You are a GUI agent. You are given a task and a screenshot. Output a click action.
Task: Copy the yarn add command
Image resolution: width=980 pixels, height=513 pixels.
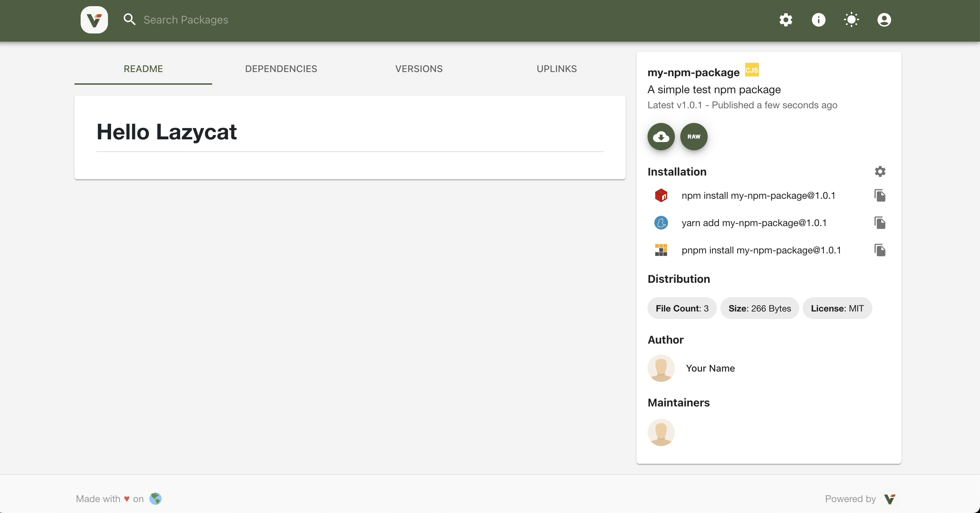click(880, 223)
